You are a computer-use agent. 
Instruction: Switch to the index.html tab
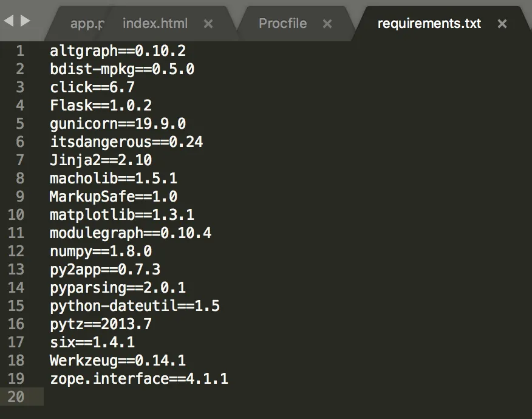point(155,24)
